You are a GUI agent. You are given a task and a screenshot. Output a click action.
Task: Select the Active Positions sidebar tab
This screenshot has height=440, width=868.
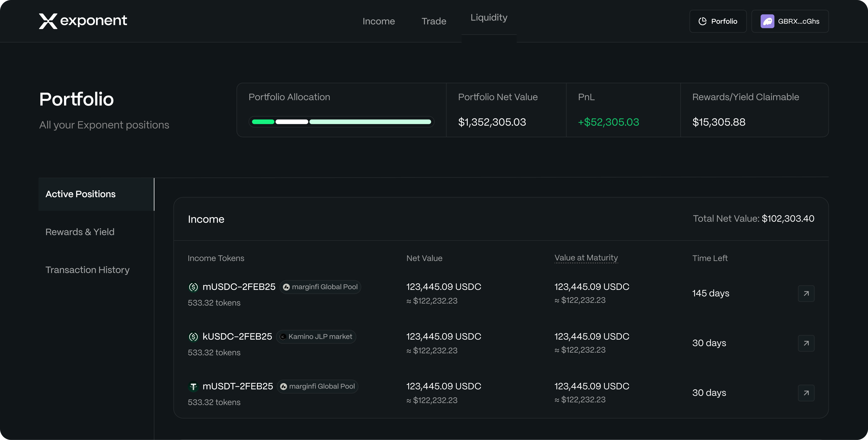click(x=81, y=194)
